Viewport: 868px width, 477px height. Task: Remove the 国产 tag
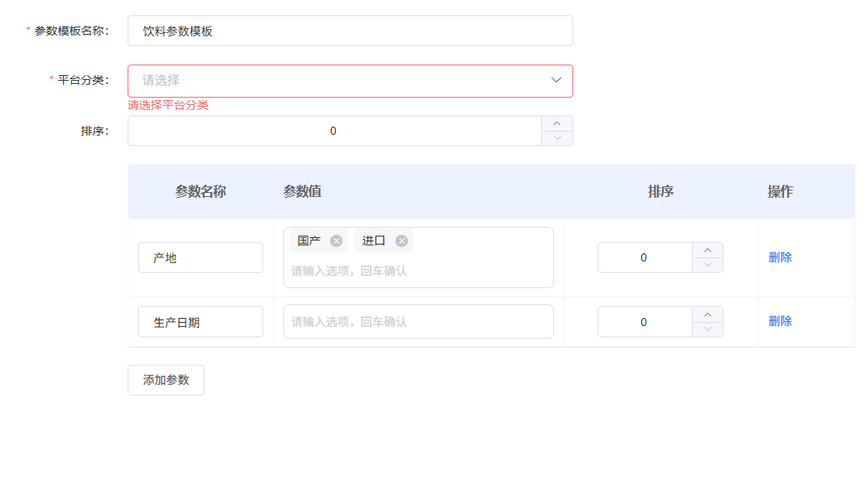(336, 241)
